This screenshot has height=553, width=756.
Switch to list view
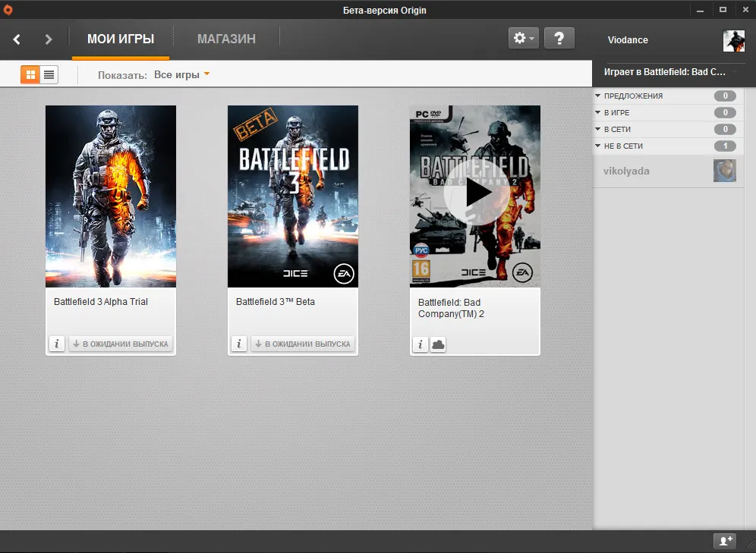coord(49,74)
